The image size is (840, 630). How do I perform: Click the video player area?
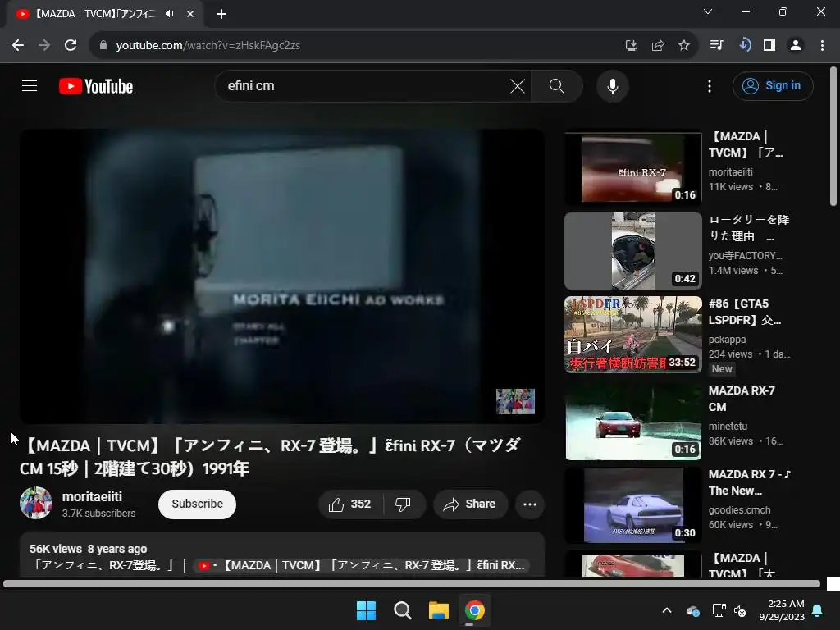[x=282, y=276]
